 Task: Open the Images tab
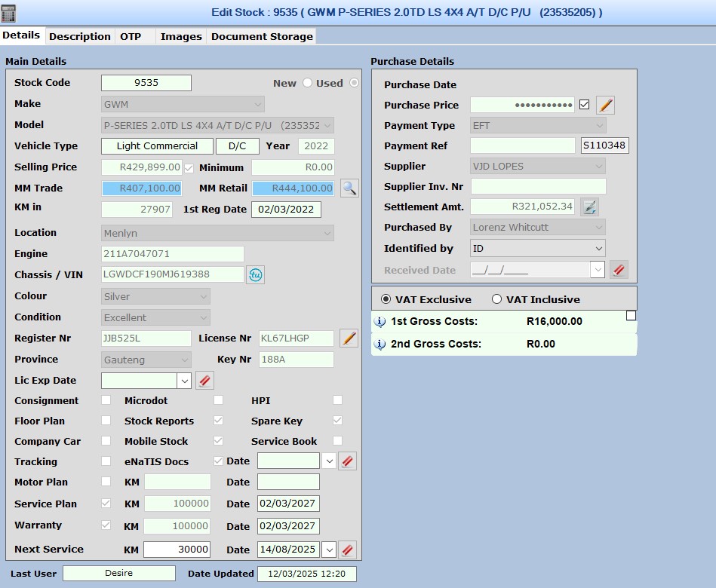pos(181,36)
